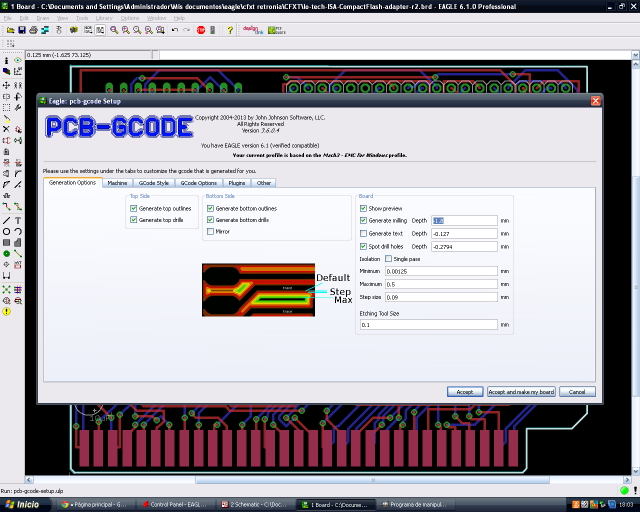Select the Text tool icon
Viewport: 640px width, 512px height.
click(18, 220)
